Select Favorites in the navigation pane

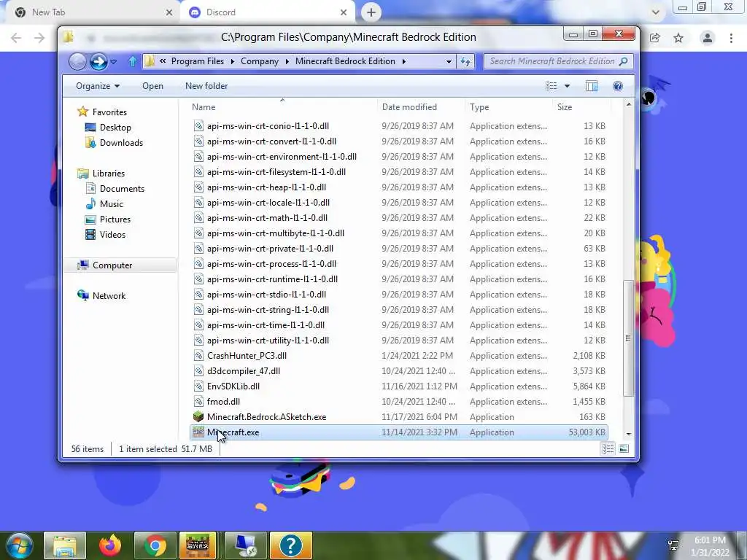(109, 112)
